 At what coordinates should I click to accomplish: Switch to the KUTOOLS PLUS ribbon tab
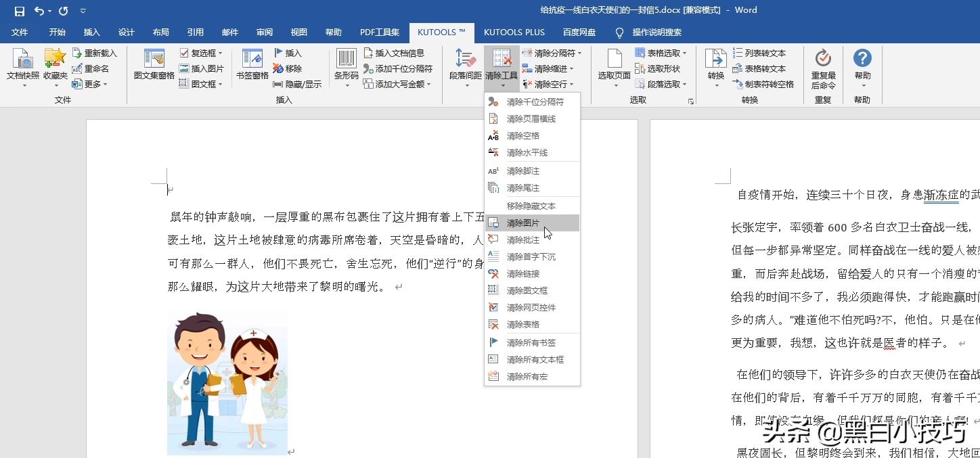[x=514, y=32]
